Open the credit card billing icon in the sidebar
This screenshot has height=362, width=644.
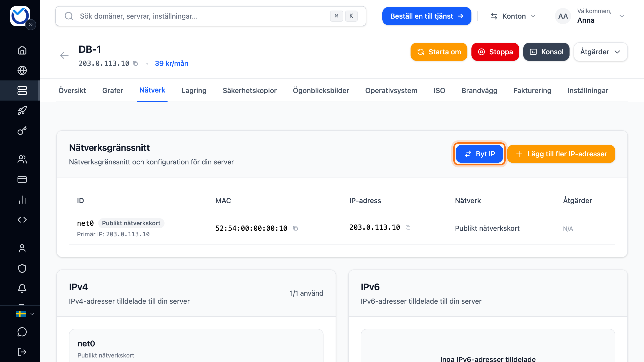coord(22,179)
